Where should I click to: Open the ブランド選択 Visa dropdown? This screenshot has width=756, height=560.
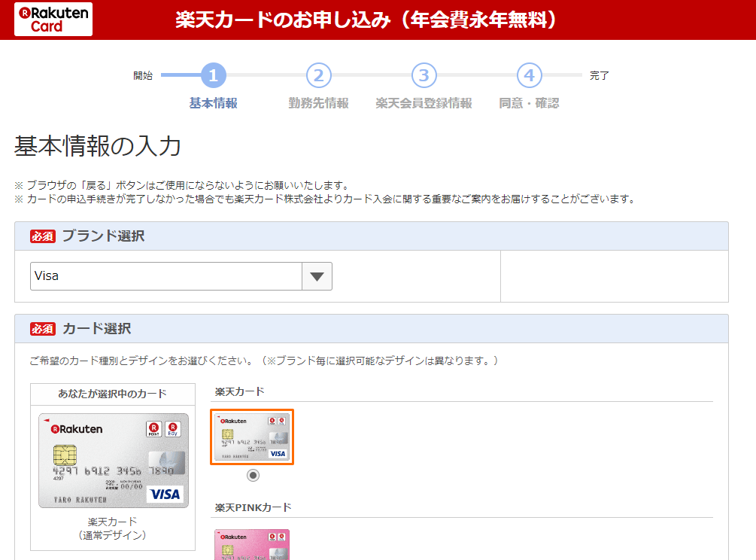[181, 276]
